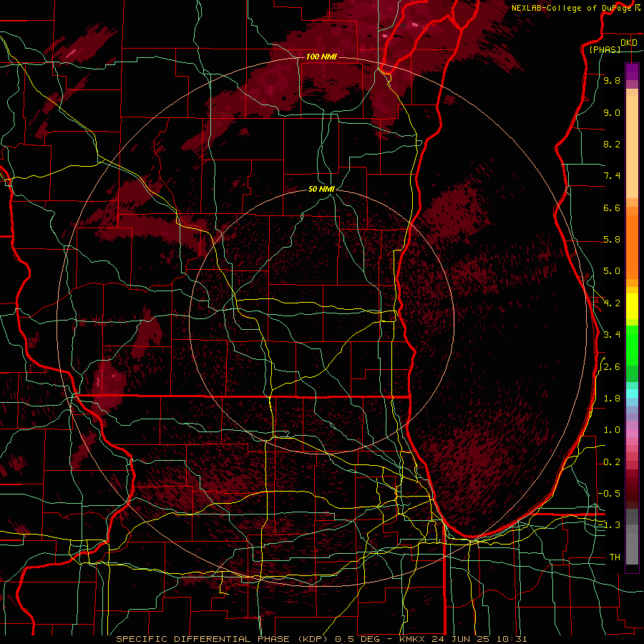Click the 3.4 value on the scale

pos(612,335)
